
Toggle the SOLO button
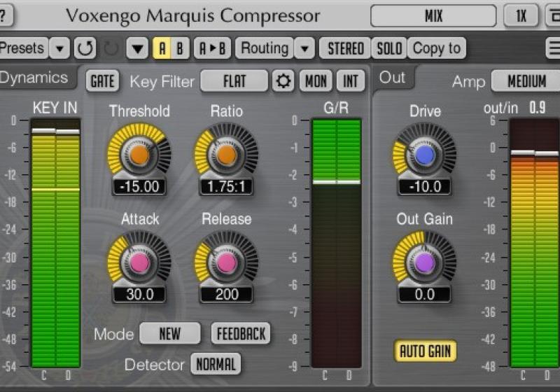(x=389, y=48)
